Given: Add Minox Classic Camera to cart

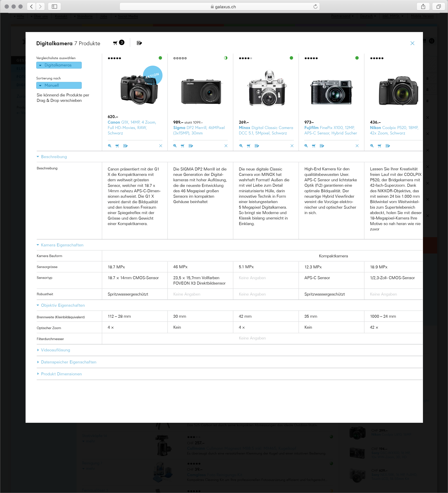Looking at the screenshot, I should click(x=249, y=146).
